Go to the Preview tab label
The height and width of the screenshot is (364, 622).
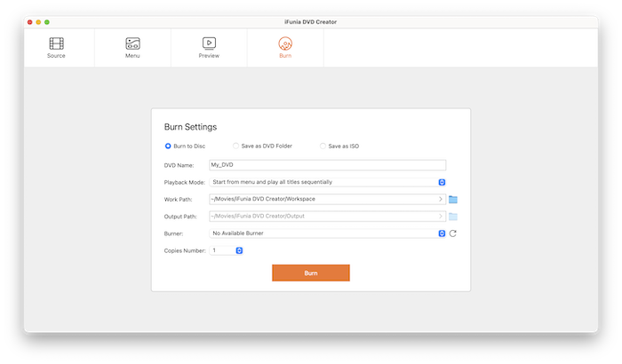(x=209, y=56)
